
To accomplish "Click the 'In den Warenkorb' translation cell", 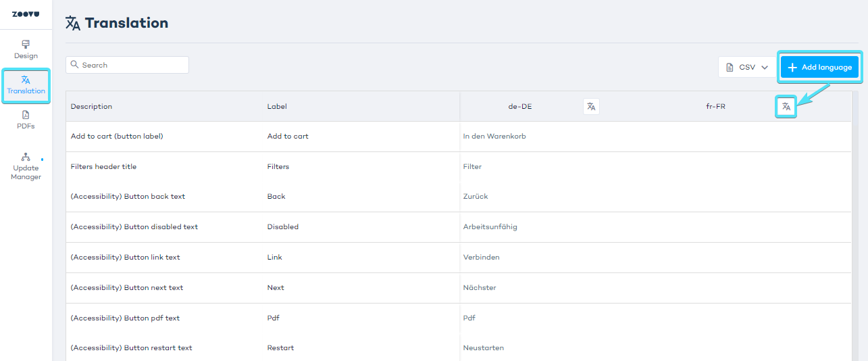I will (494, 136).
